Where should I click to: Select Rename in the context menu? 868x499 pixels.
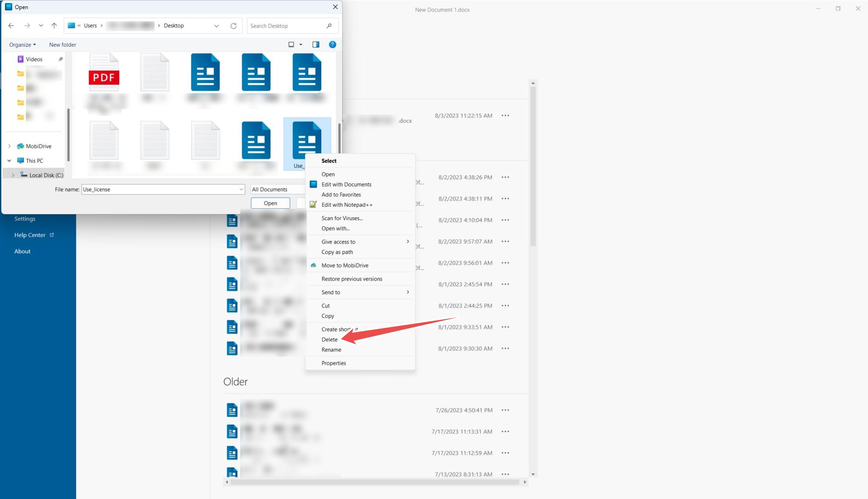click(x=331, y=350)
